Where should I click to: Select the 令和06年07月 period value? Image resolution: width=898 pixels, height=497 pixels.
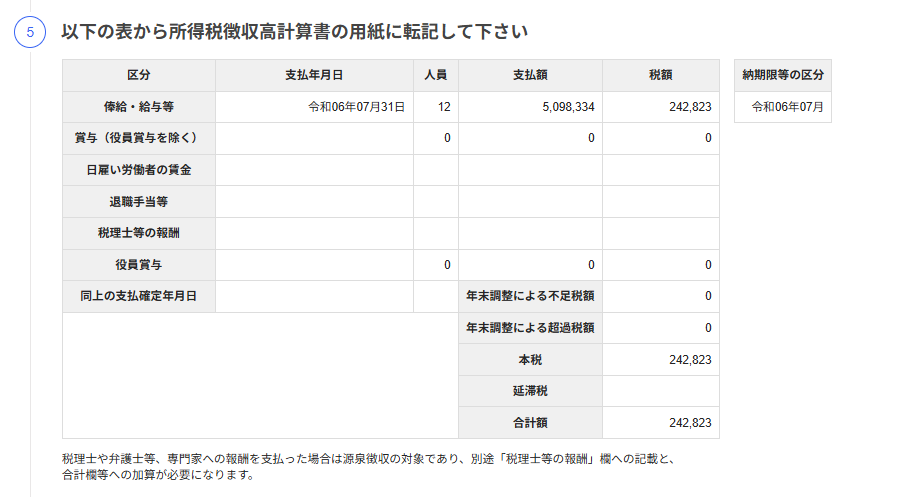[787, 107]
